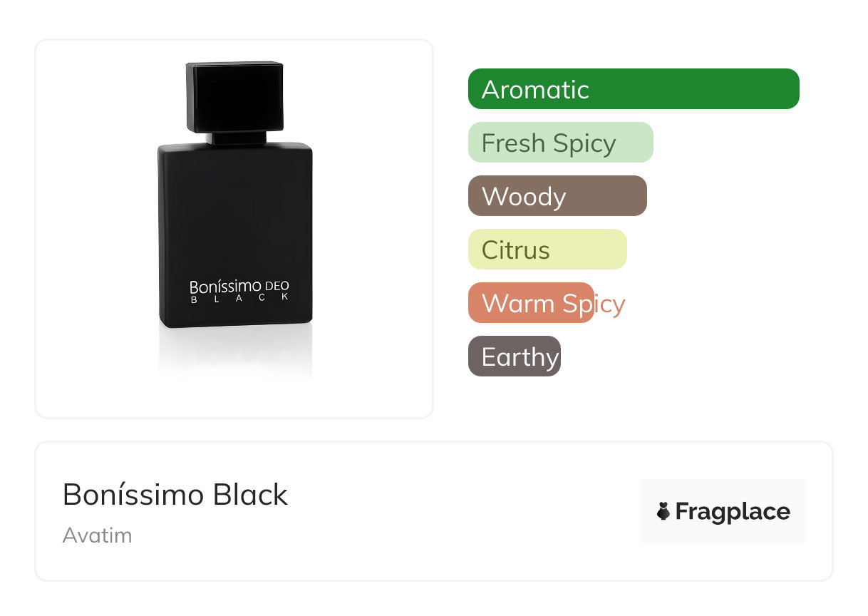Select the Fresh Spicy accord bar
The image size is (868, 616).
pos(560,143)
